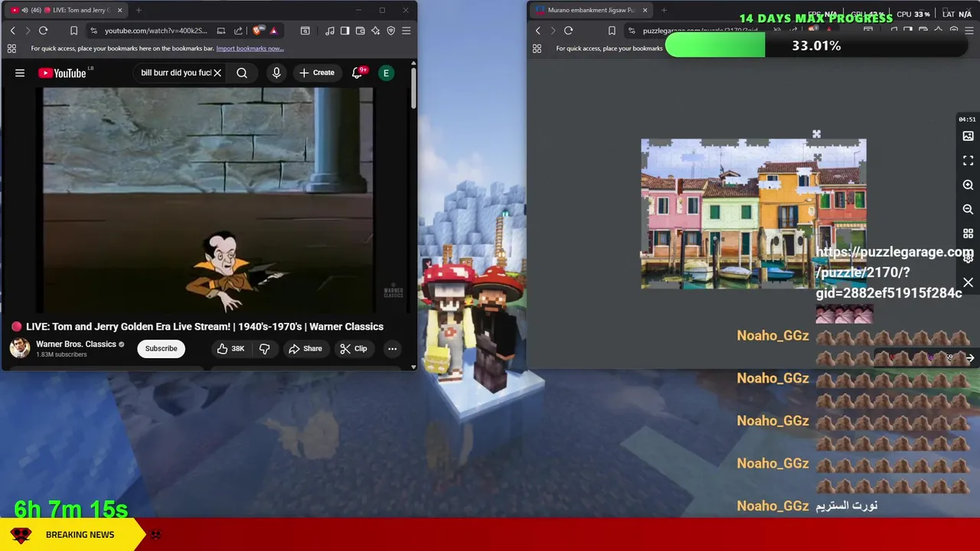Open YouTube notifications bell
Image resolution: width=980 pixels, height=551 pixels.
pos(357,73)
